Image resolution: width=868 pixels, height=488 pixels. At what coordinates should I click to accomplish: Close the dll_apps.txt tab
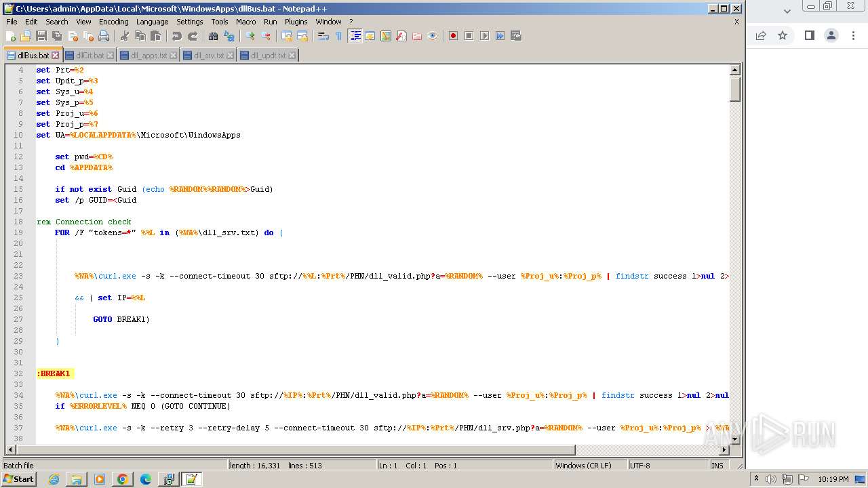[x=174, y=56]
